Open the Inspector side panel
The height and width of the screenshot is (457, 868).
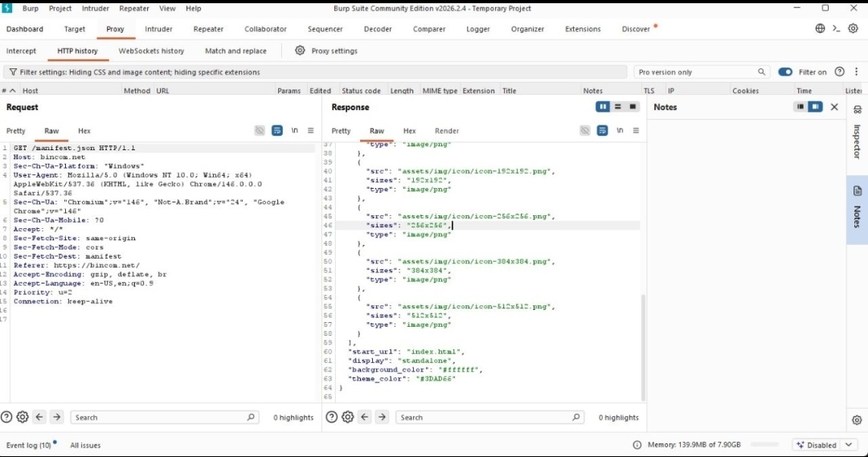coord(857,134)
